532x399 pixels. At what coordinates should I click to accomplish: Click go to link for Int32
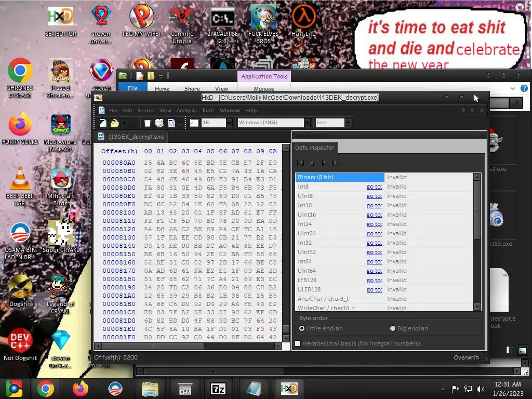pos(374,243)
